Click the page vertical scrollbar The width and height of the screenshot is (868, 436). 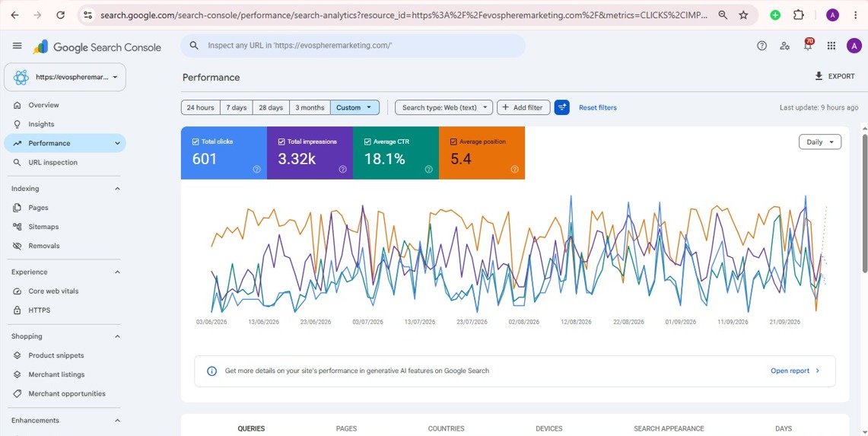pyautogui.click(x=865, y=202)
